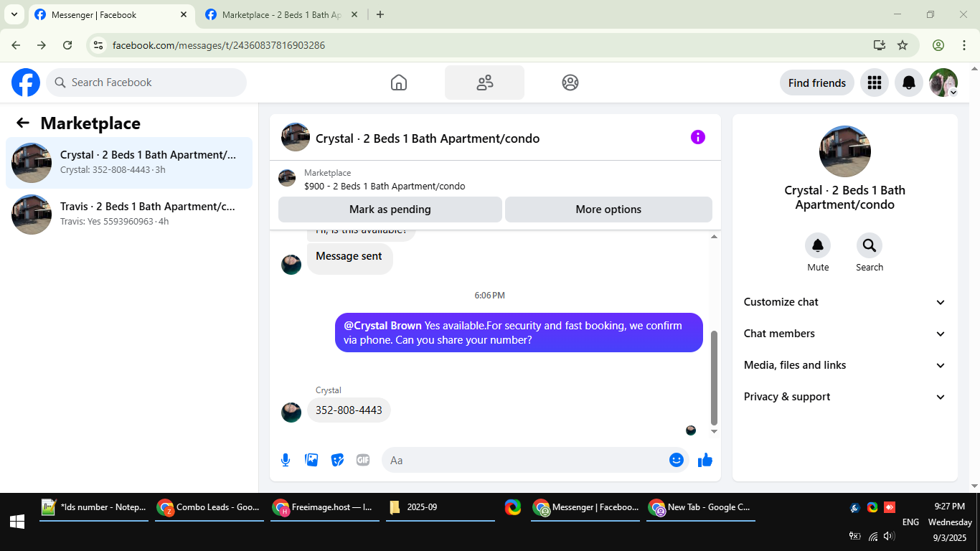
Task: Click Mark as pending button
Action: pyautogui.click(x=390, y=209)
